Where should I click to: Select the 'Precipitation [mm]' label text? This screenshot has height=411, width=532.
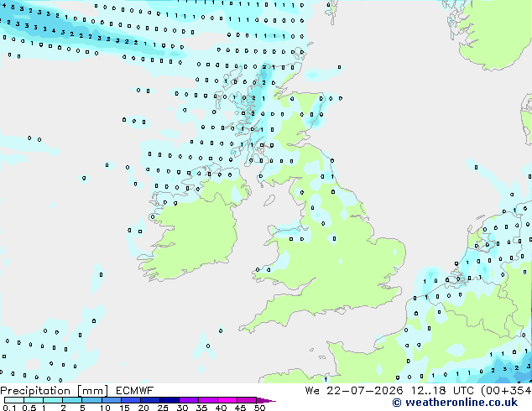[x=55, y=391]
